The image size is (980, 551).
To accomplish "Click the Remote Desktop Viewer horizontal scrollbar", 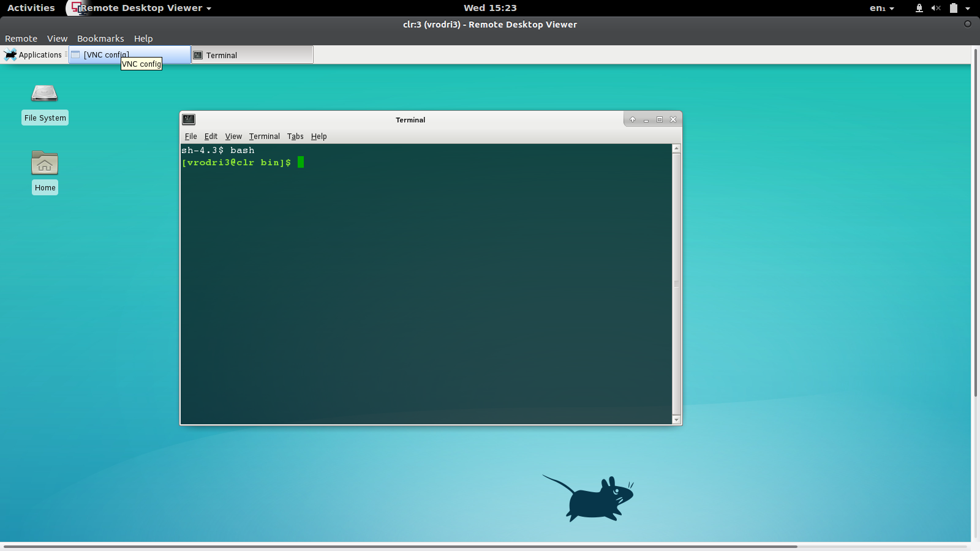I will pyautogui.click(x=401, y=547).
